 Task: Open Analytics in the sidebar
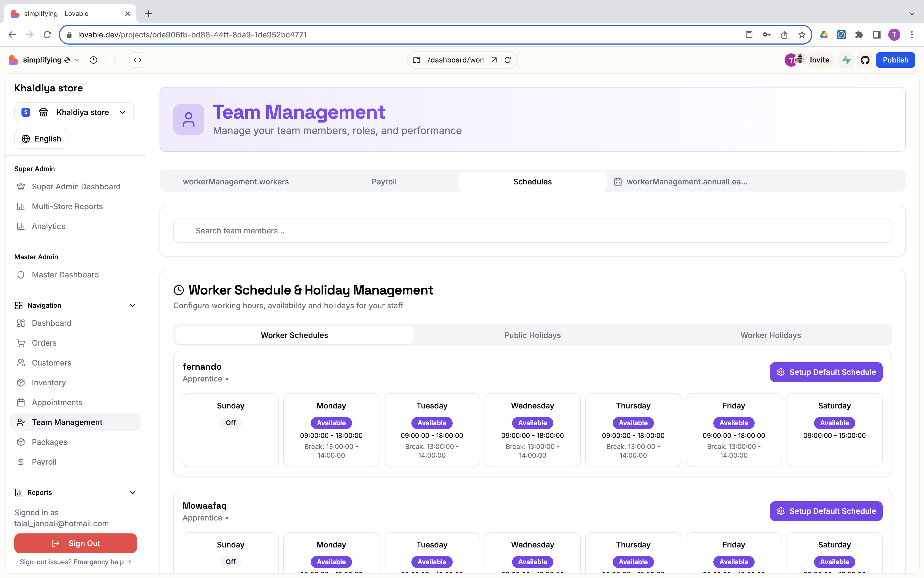coord(76,226)
